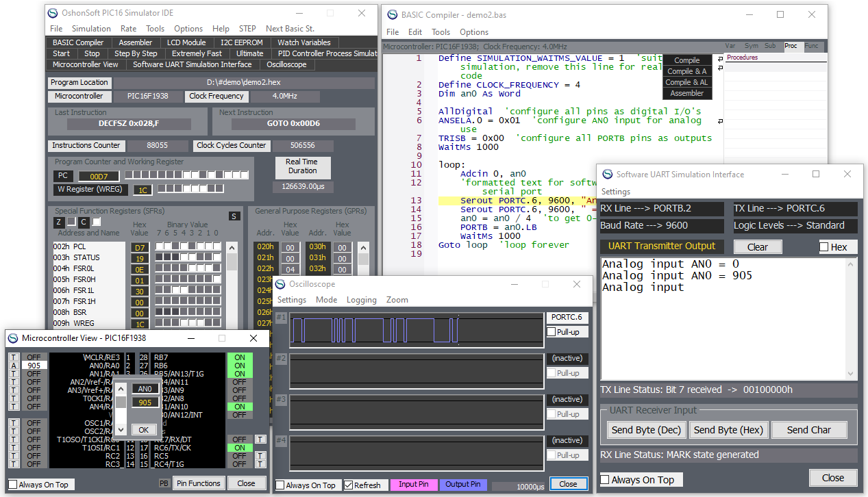Toggle the C flag box in SFRs
Image resolution: width=868 pixels, height=497 pixels.
click(x=97, y=222)
